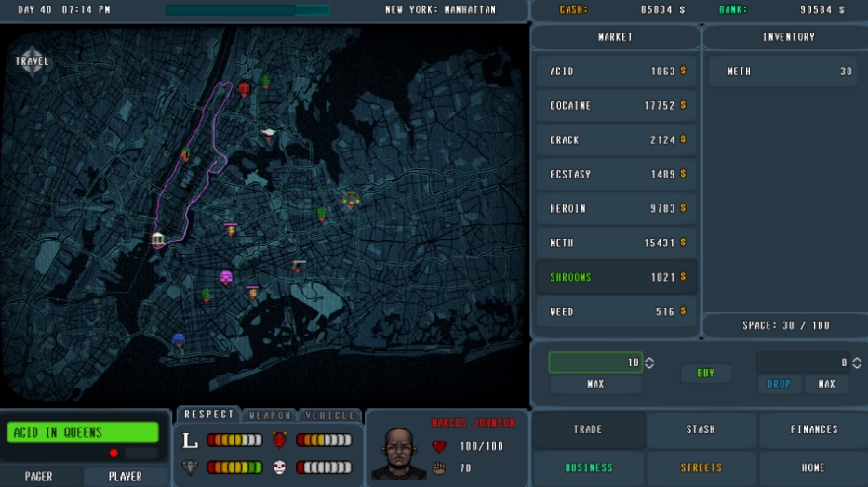Viewport: 868px width, 487px height.
Task: Select the highlighted Shrooms market row
Action: [x=616, y=277]
